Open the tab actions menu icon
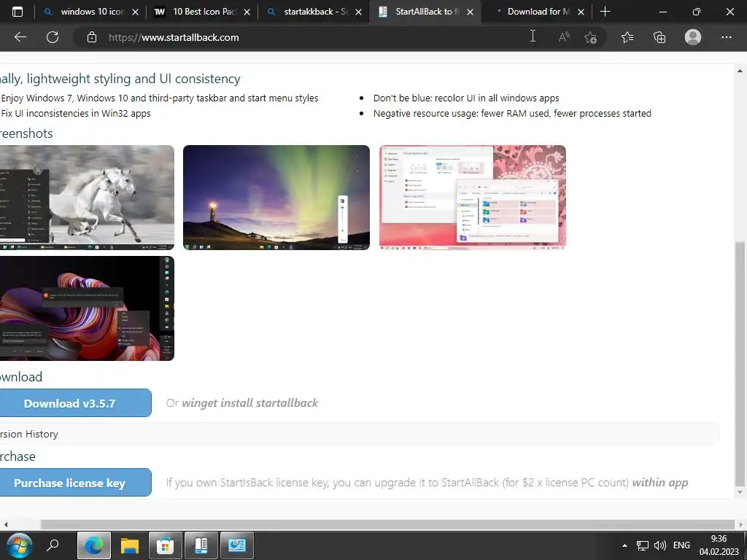Viewport: 747px width, 560px height. 18,12
